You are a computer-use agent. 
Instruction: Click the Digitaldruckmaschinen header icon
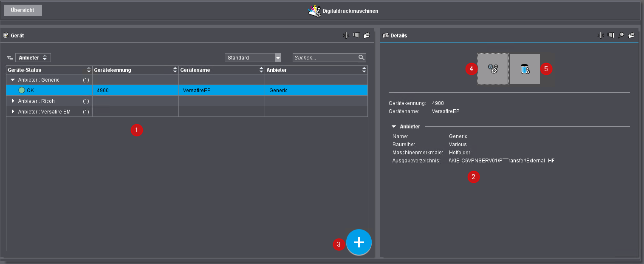click(x=314, y=11)
